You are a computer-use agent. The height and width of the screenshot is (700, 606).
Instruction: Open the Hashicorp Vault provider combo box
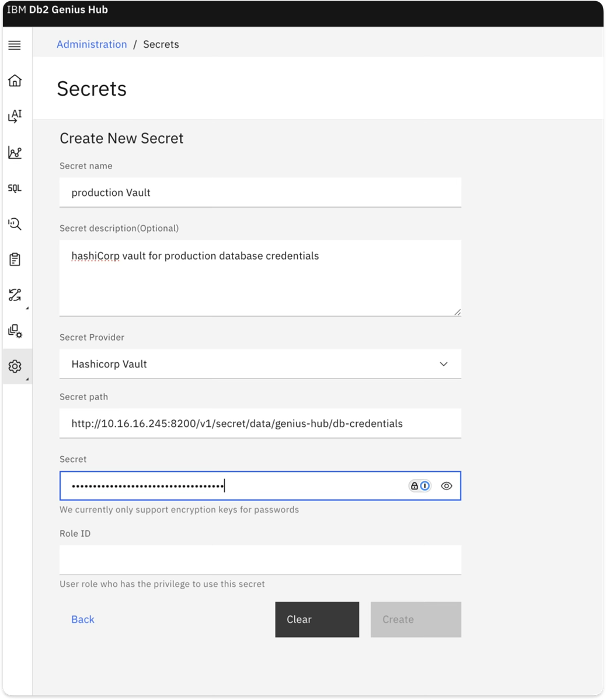tap(260, 364)
